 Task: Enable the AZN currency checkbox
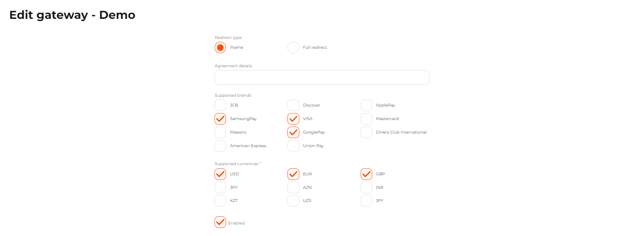[293, 188]
